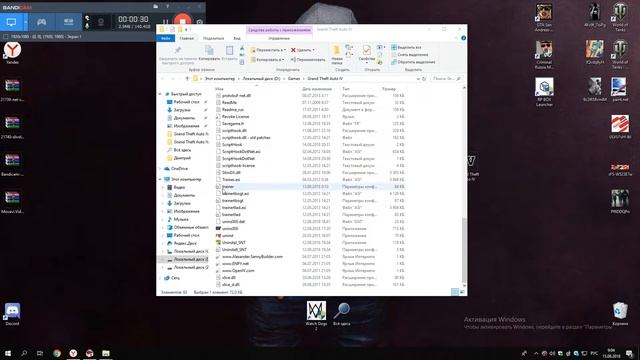Switch to the Главная ribbon tab
640x360 pixels.
187,38
